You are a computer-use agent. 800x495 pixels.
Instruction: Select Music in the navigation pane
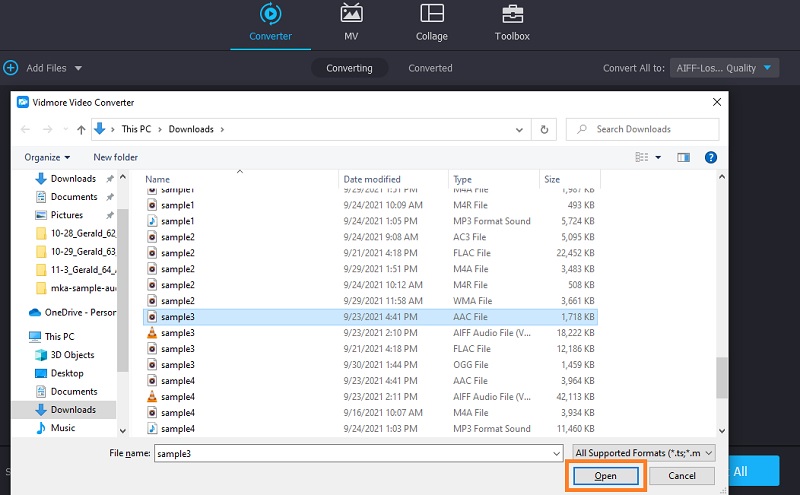click(63, 428)
